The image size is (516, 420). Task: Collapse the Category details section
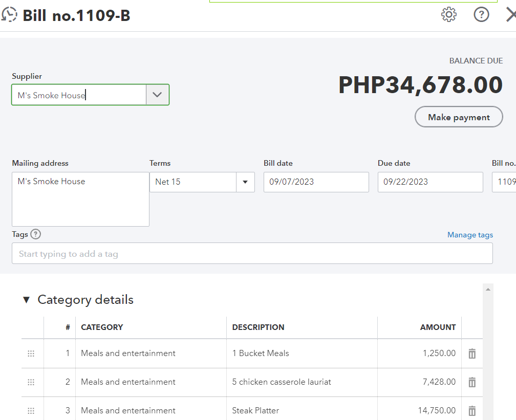point(27,300)
